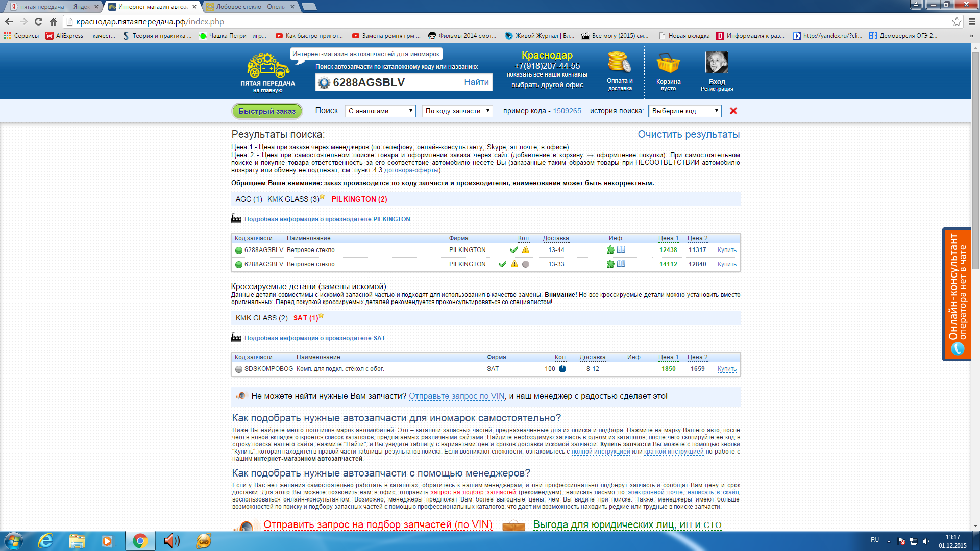Open Internet Explorer from the taskbar
980x551 pixels.
click(45, 541)
